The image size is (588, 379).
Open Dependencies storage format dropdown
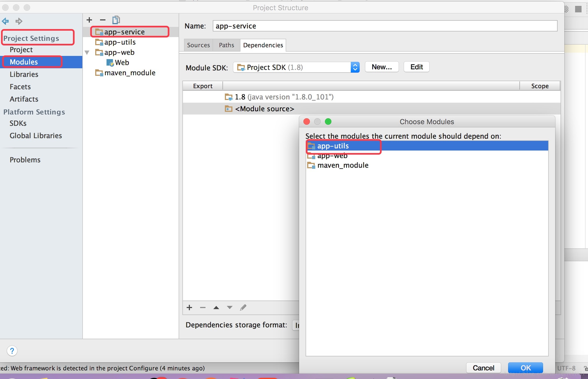(x=296, y=325)
